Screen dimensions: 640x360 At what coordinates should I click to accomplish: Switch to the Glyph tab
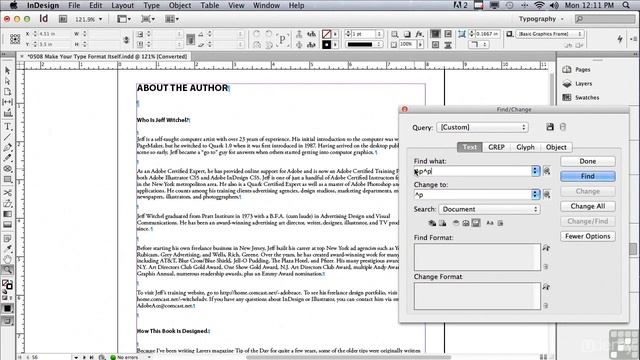pos(525,147)
